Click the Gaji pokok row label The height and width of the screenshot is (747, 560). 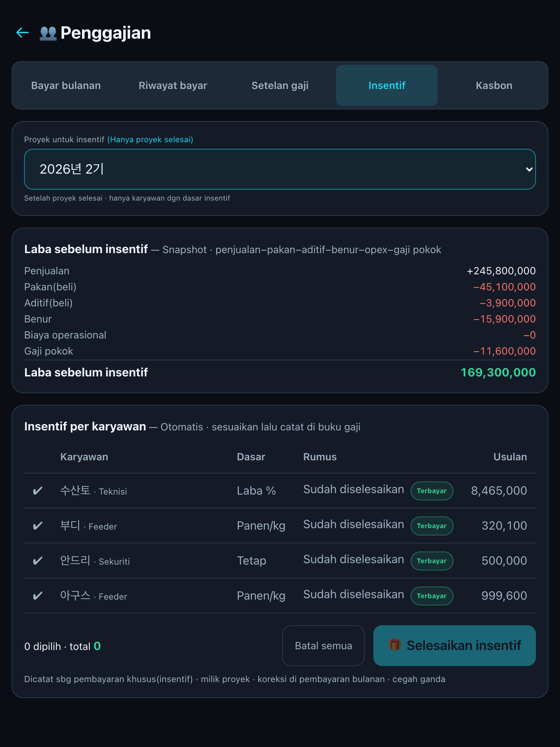48,351
